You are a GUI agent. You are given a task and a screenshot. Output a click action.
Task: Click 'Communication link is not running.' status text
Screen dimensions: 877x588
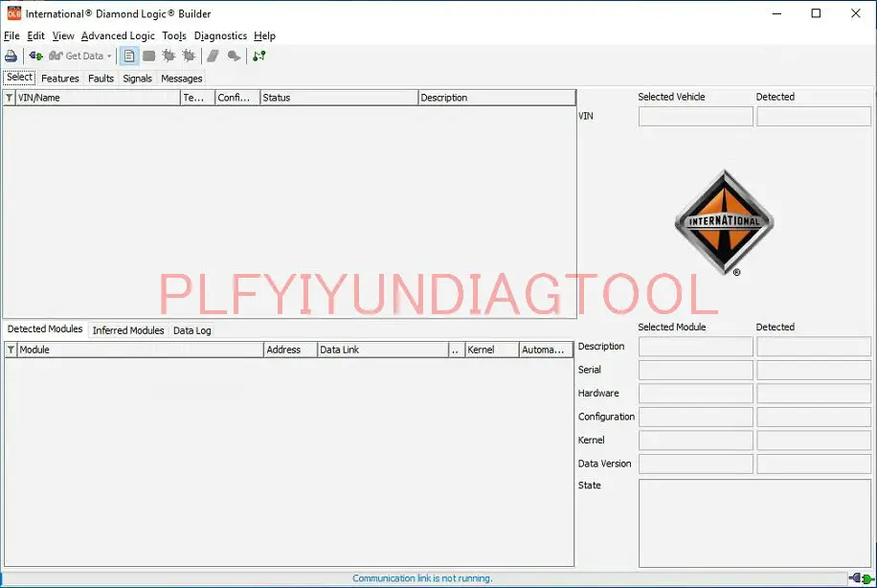pyautogui.click(x=422, y=578)
